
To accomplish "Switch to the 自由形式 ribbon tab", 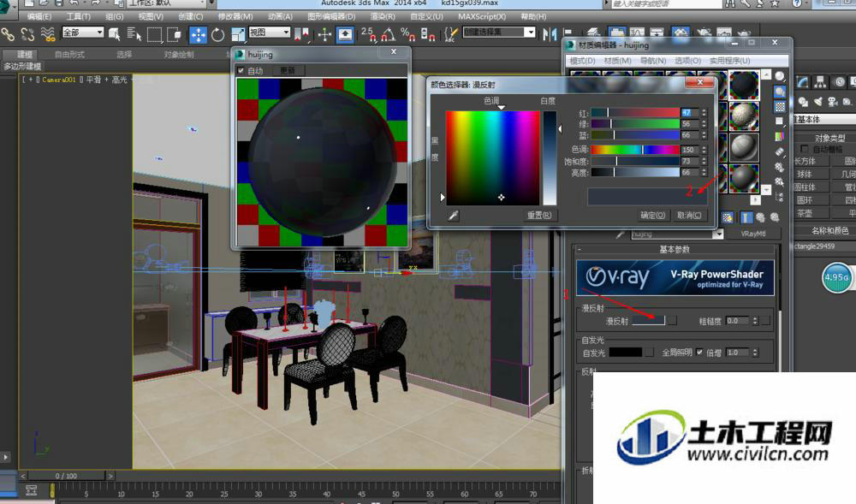I will 70,55.
